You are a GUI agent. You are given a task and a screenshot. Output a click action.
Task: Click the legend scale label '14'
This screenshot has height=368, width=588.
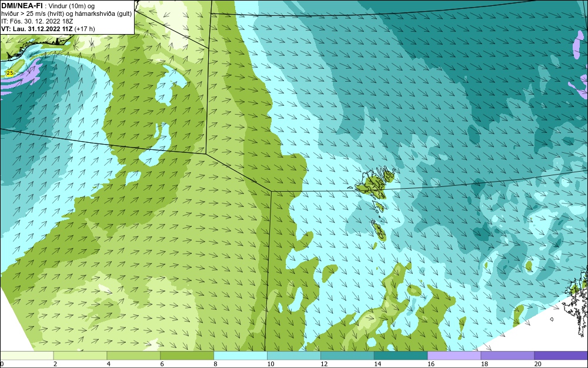[377, 364]
